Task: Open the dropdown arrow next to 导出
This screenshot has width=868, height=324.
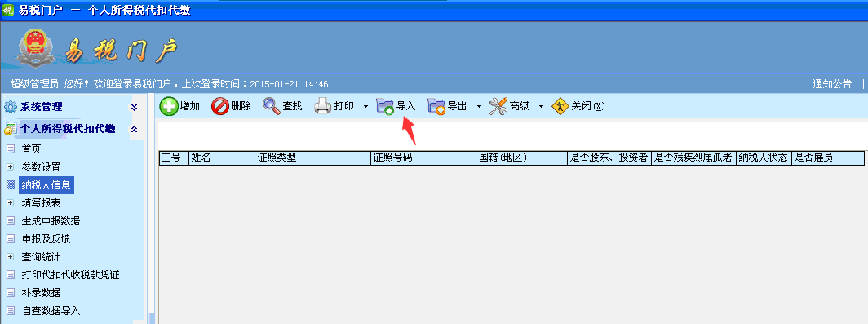Action: point(479,106)
